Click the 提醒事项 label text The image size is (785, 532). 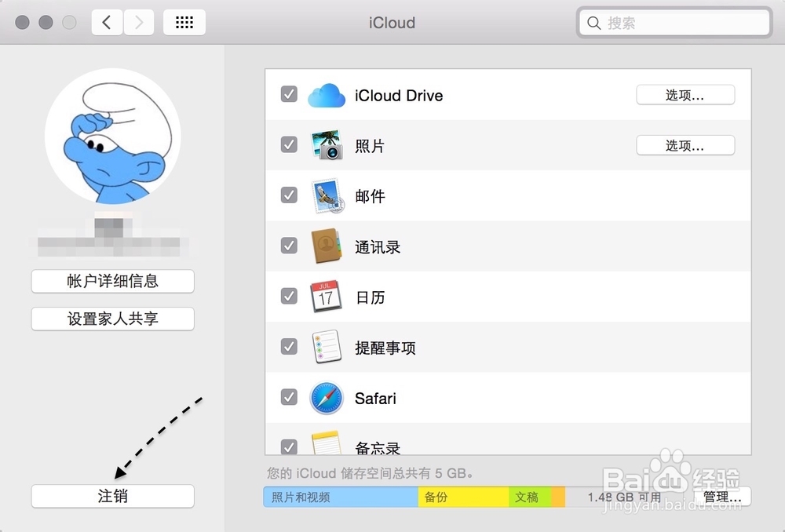point(385,348)
